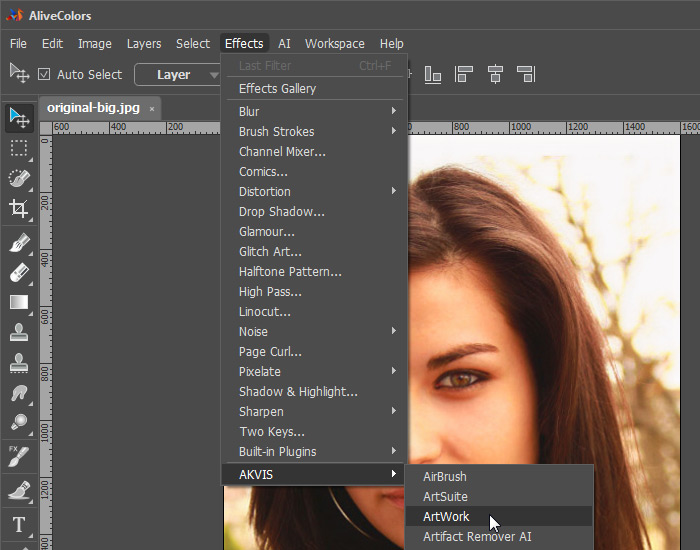Expand the Sharpen submenu
700x550 pixels.
[315, 412]
